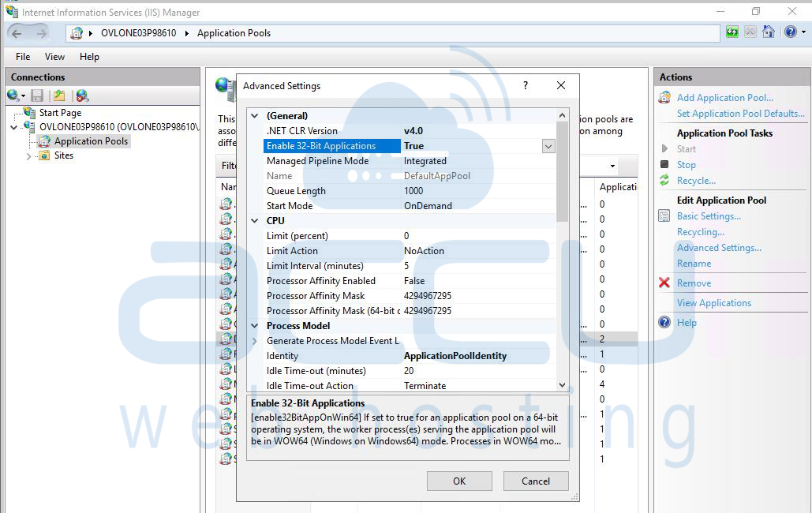Click the Delete connection icon in Connections
This screenshot has height=513, width=812.
82,95
